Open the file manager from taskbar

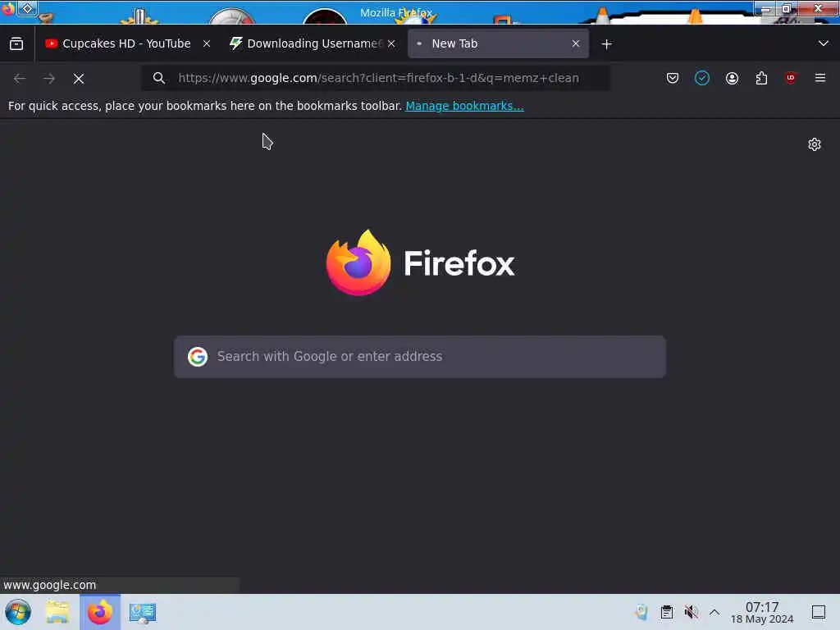[57, 612]
